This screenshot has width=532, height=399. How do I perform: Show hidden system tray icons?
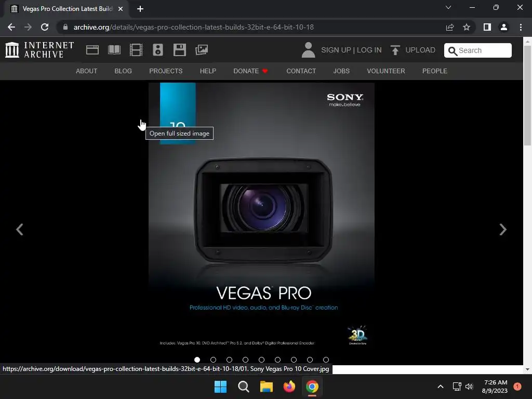click(x=441, y=387)
